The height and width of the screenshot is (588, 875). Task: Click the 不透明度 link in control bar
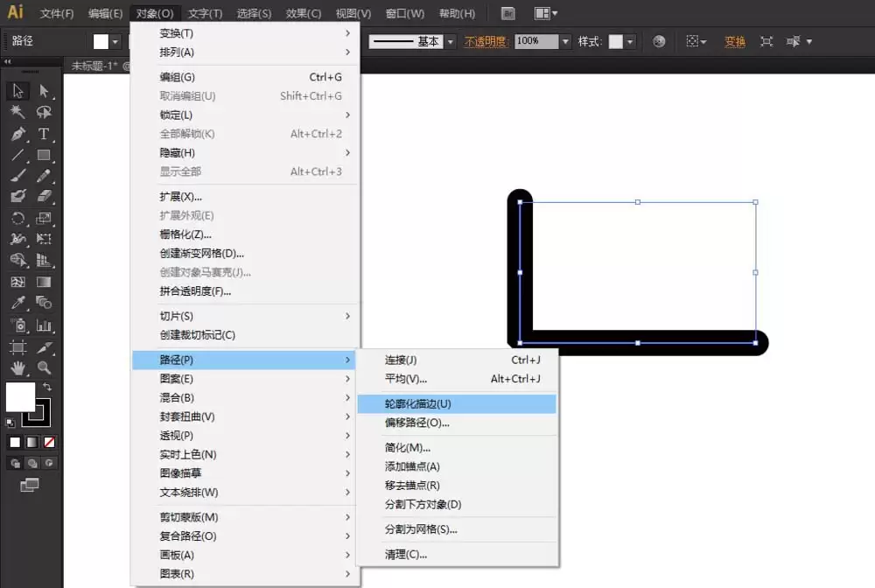coord(486,41)
